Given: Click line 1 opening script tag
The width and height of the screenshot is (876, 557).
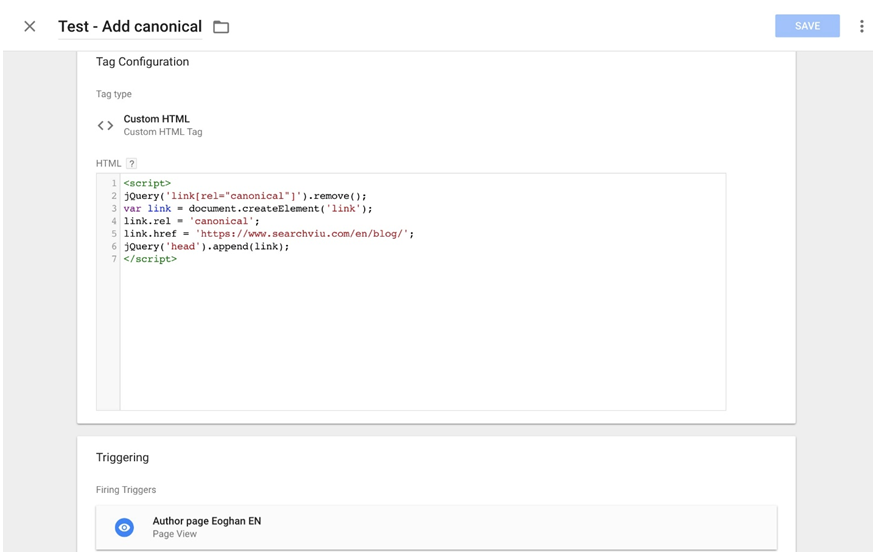Looking at the screenshot, I should pyautogui.click(x=147, y=183).
